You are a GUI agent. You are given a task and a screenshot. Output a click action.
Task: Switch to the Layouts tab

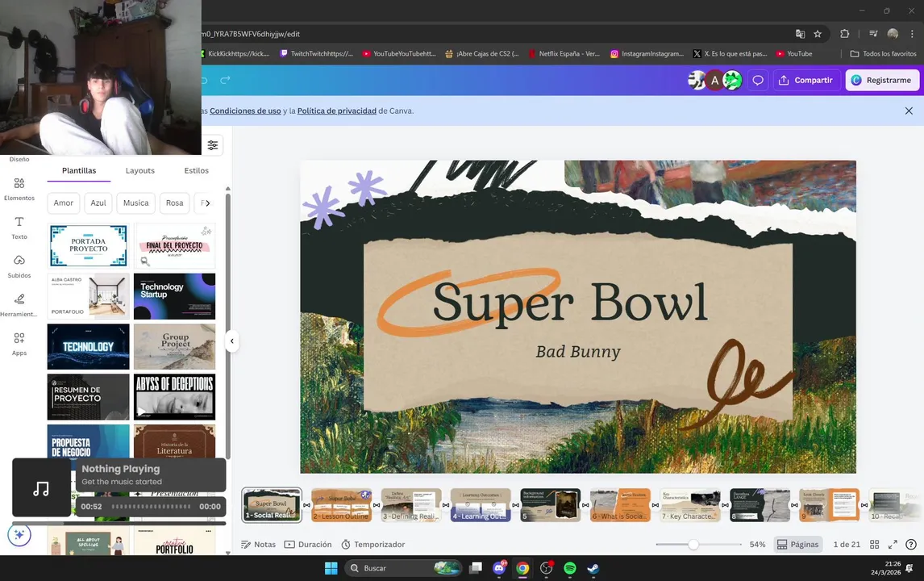(140, 170)
